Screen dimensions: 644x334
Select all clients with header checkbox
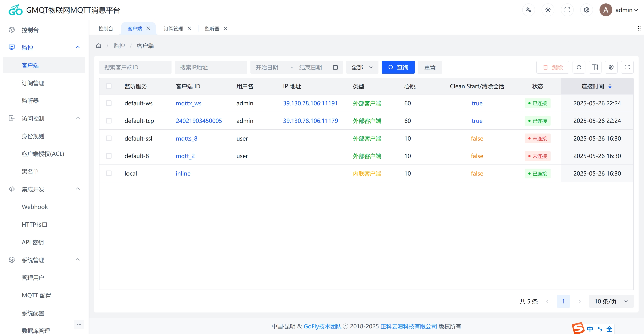(x=109, y=86)
